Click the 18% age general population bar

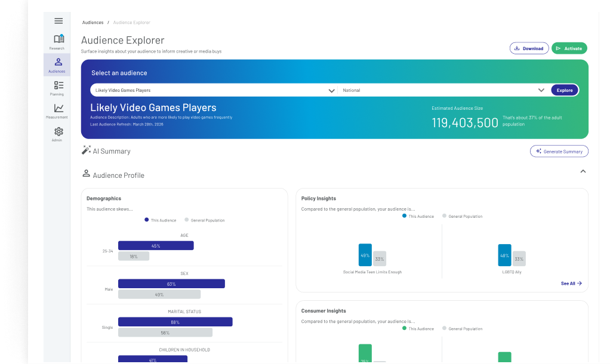click(x=134, y=256)
